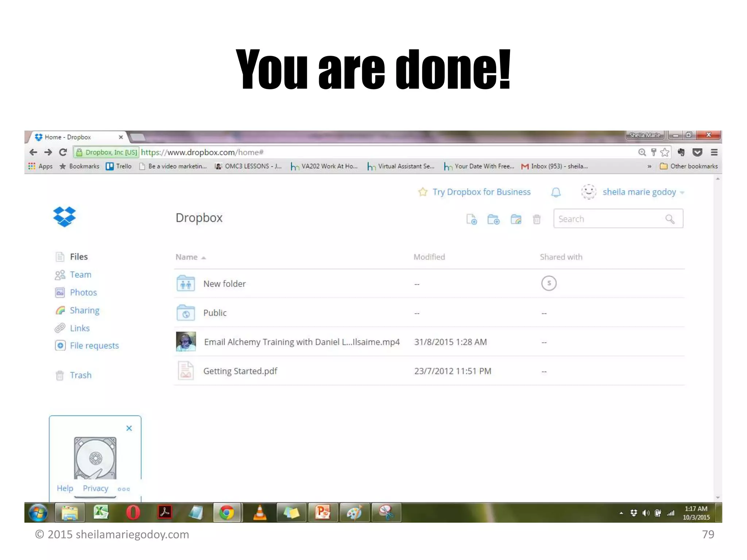This screenshot has width=747, height=560.
Task: Open Excel from the taskbar
Action: [x=101, y=513]
